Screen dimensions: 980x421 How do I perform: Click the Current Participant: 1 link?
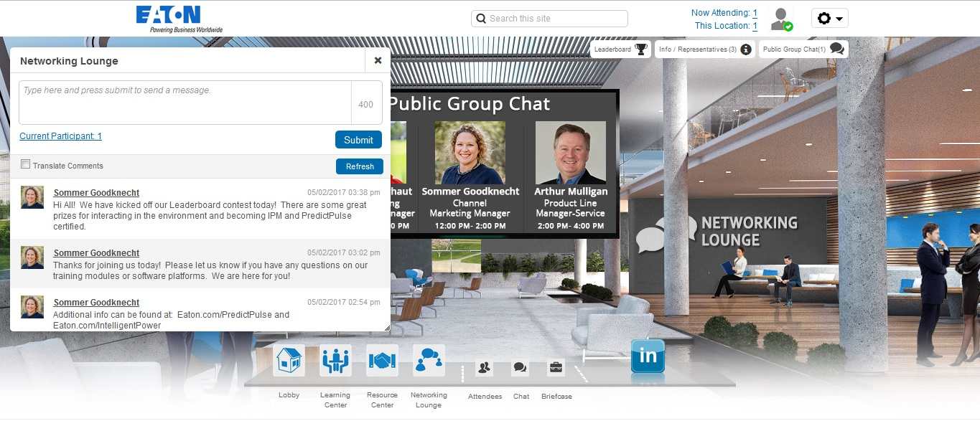click(60, 136)
